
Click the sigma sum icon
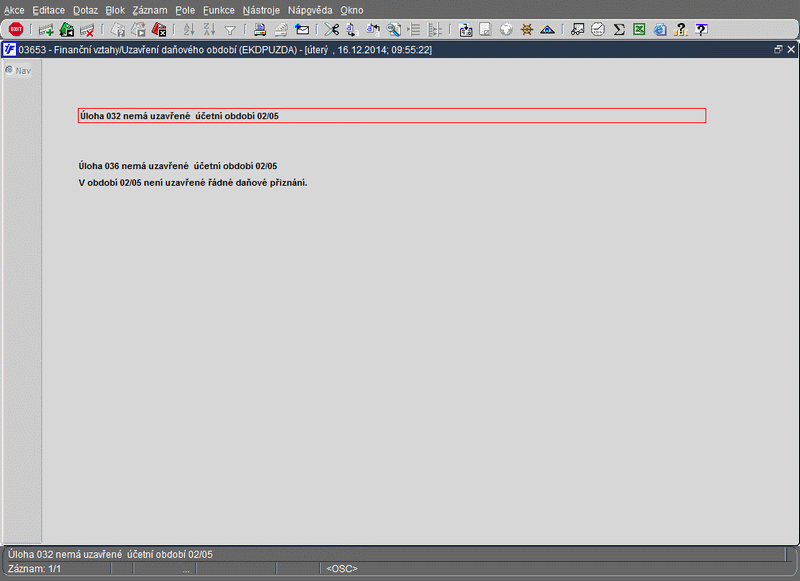coord(619,30)
